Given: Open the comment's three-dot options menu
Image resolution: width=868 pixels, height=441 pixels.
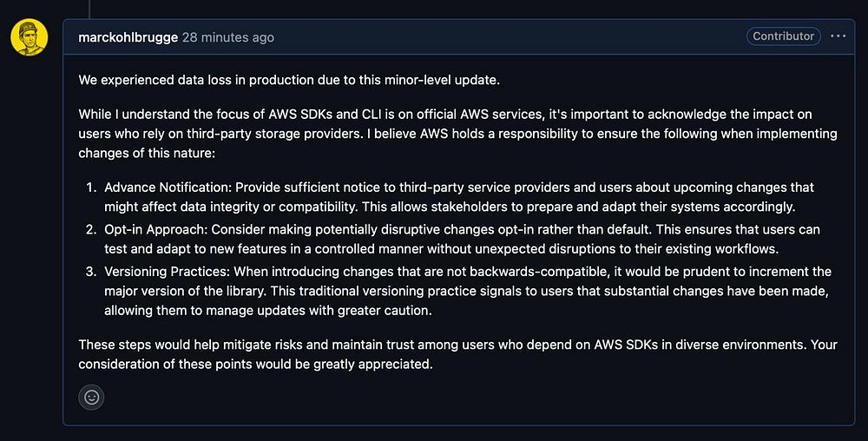Looking at the screenshot, I should pyautogui.click(x=838, y=36).
